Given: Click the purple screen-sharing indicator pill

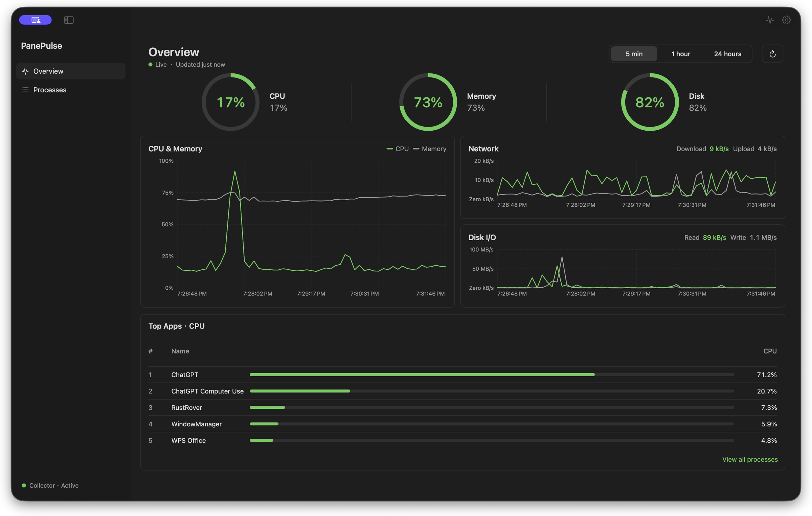Looking at the screenshot, I should (x=35, y=20).
